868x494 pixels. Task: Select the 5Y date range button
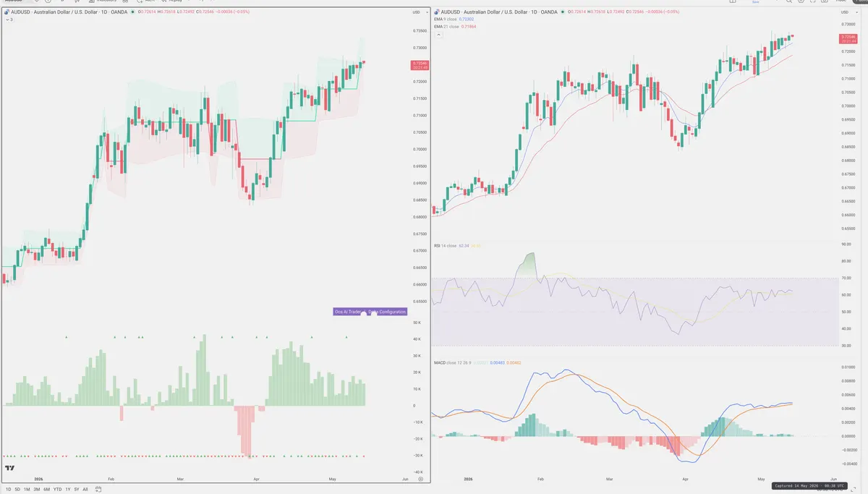(77, 490)
